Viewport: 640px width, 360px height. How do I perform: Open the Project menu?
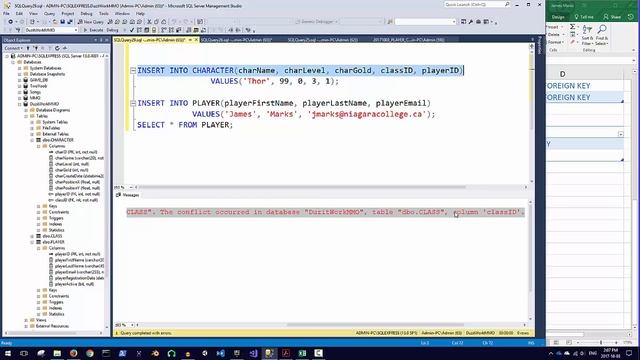point(68,13)
